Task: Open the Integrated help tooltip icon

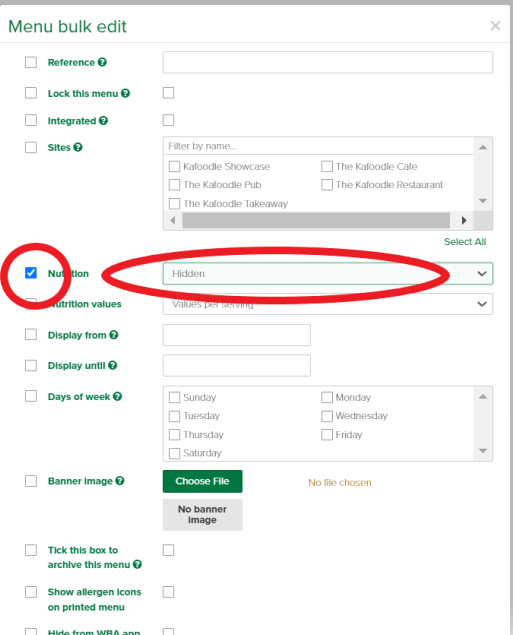Action: 103,120
